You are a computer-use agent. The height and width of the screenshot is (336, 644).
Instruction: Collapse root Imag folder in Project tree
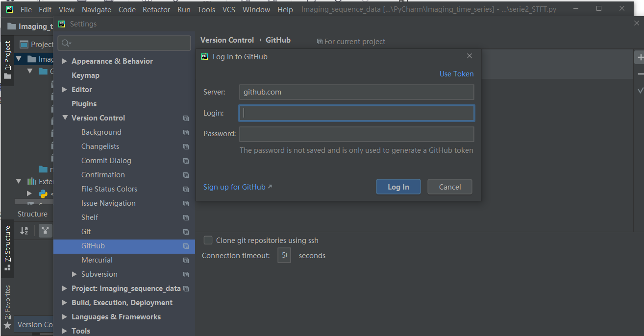19,59
